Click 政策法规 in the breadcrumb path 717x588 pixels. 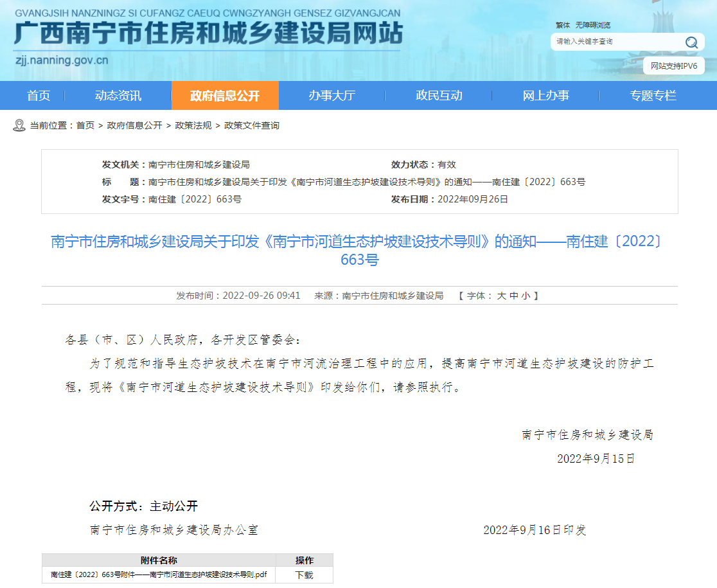(x=193, y=125)
